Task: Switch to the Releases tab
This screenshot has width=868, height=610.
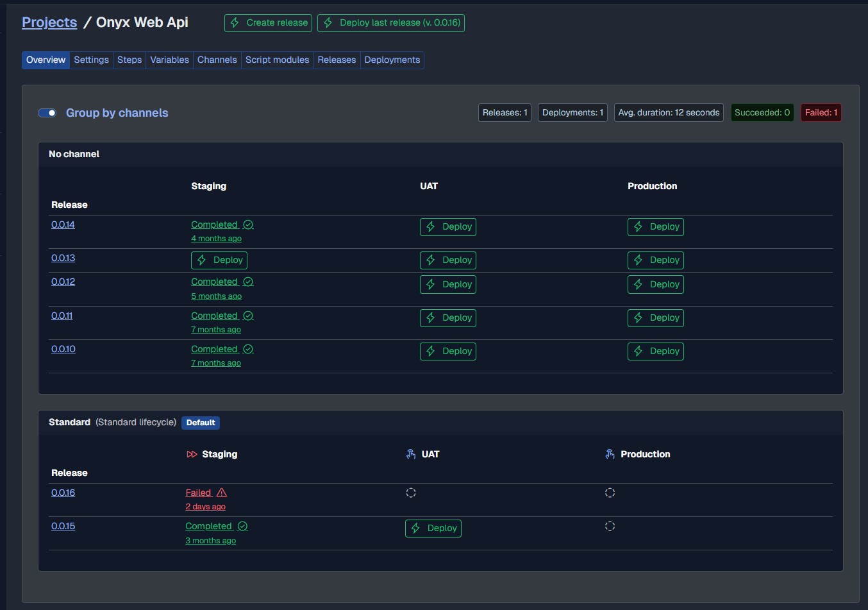Action: coord(337,60)
